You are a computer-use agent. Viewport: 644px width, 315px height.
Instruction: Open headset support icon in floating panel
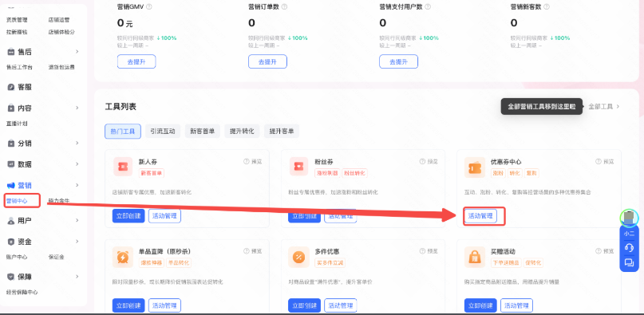(x=629, y=248)
